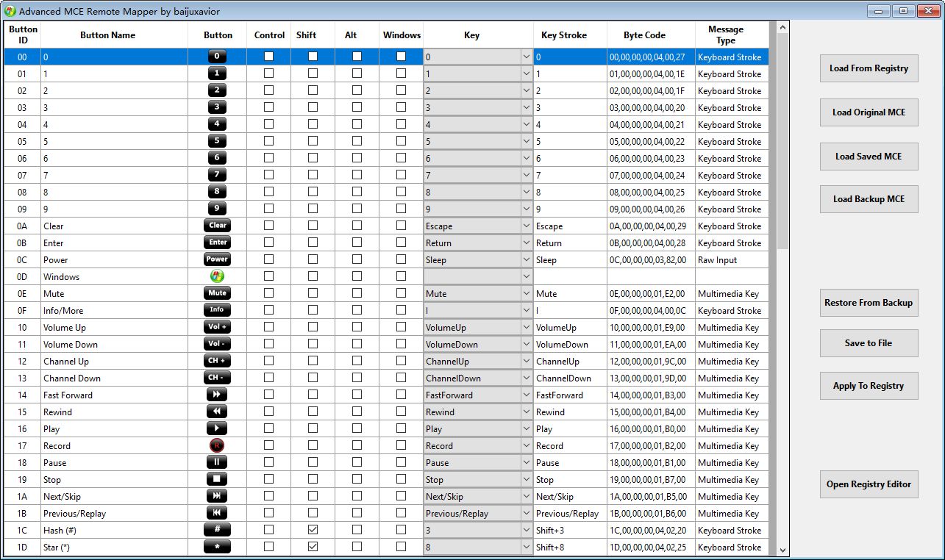Enable Control for the Clear row
This screenshot has width=945, height=560.
[268, 226]
